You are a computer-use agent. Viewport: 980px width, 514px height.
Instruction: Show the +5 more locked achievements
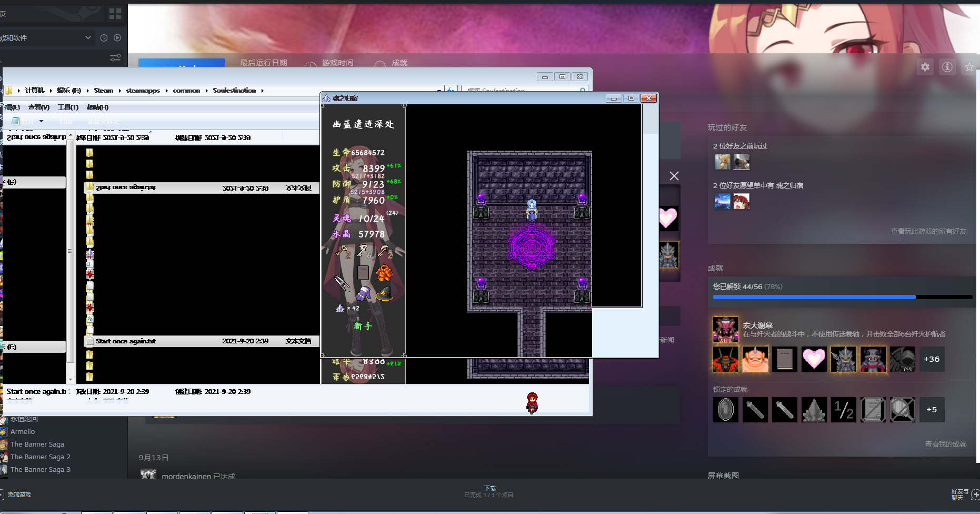932,410
